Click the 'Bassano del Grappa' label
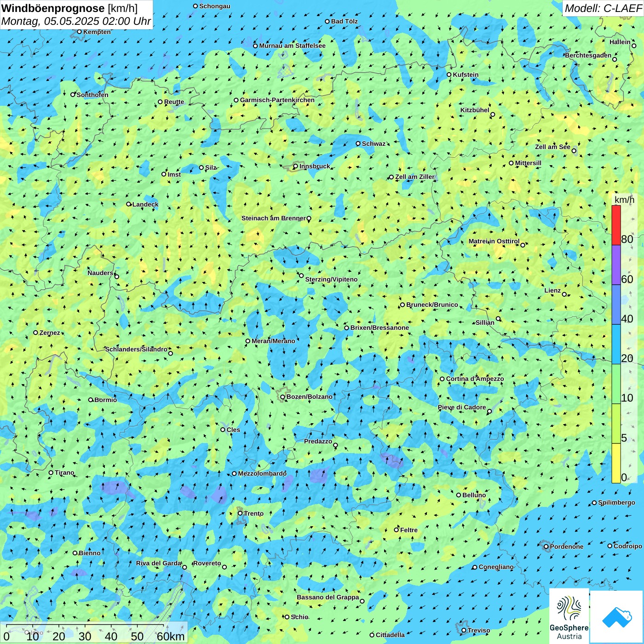 click(328, 597)
